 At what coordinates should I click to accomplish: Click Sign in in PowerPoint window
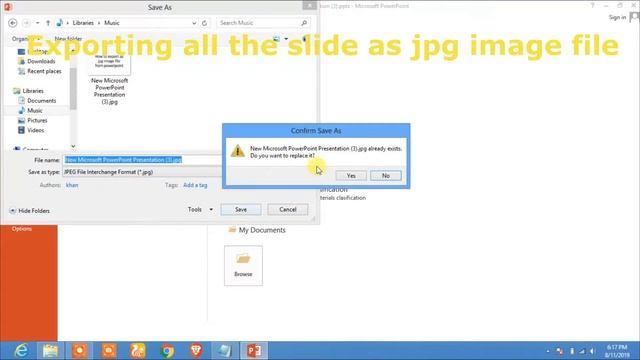(x=617, y=17)
